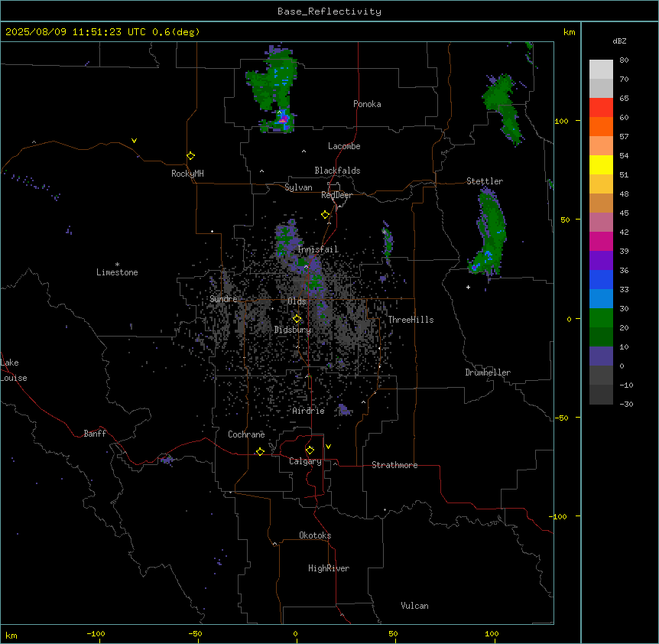Click the yellow V marker northwest of RockyMH
659x644 pixels.
[x=134, y=141]
